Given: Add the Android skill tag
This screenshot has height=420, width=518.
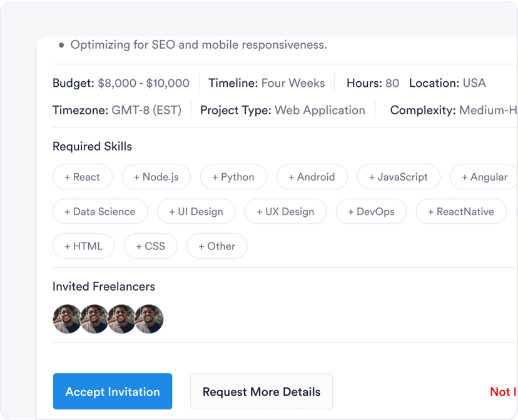Looking at the screenshot, I should [x=312, y=177].
